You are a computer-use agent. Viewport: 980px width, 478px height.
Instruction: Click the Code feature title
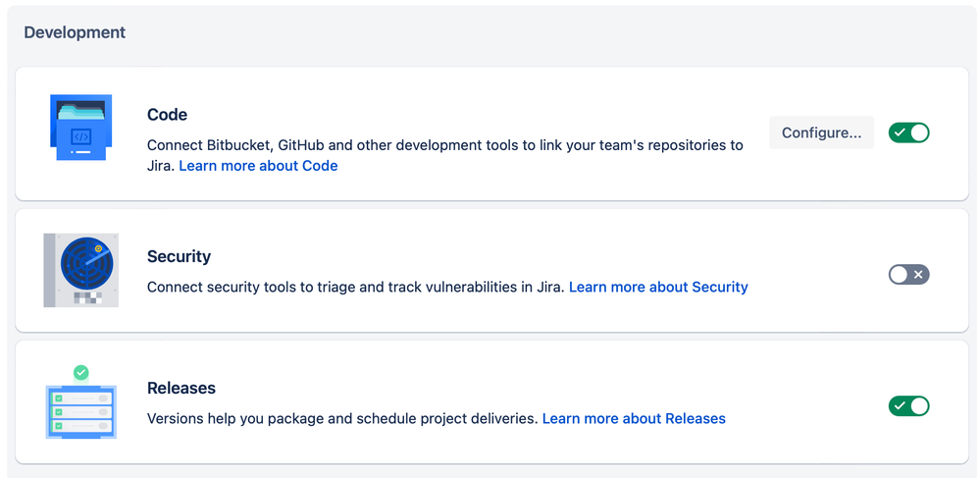[167, 115]
